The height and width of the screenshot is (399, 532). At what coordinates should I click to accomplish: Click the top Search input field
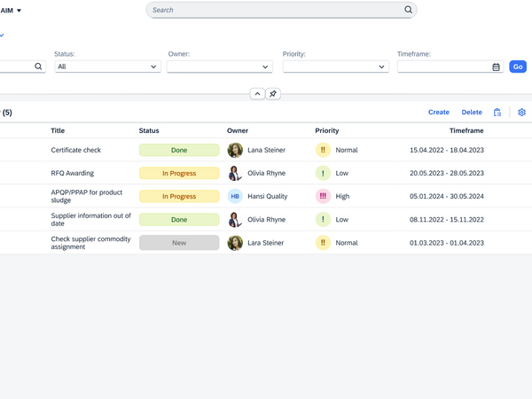[275, 11]
